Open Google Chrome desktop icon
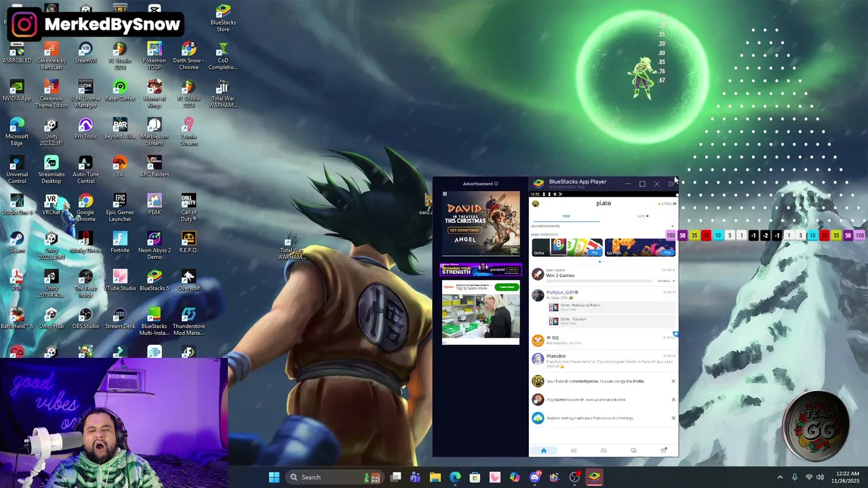868x488 pixels. click(x=85, y=208)
